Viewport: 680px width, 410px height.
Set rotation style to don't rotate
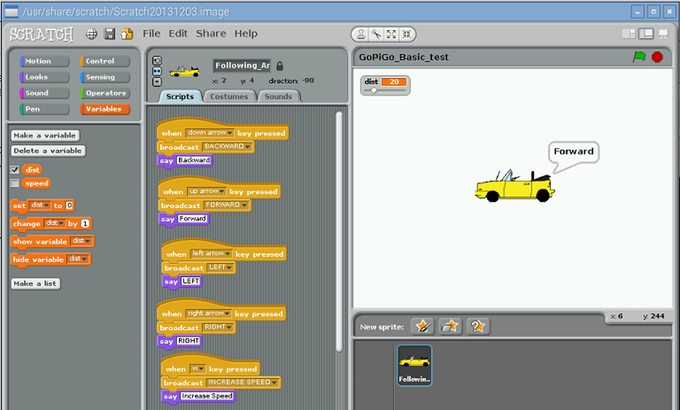(157, 82)
